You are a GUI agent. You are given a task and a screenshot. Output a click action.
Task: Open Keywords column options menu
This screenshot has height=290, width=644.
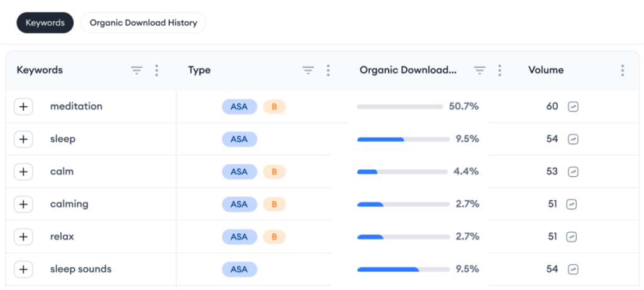click(x=157, y=70)
